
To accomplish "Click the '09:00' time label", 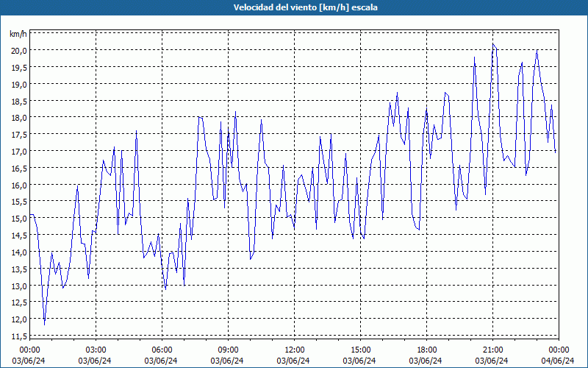I will click(x=228, y=350).
